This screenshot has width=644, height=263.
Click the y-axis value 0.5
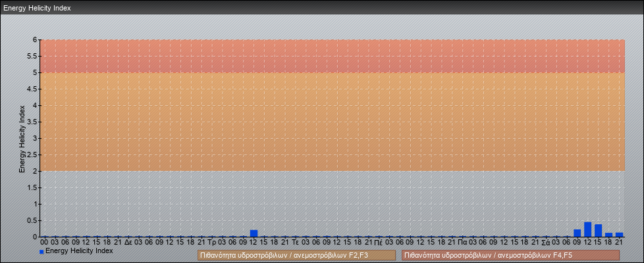coord(32,220)
